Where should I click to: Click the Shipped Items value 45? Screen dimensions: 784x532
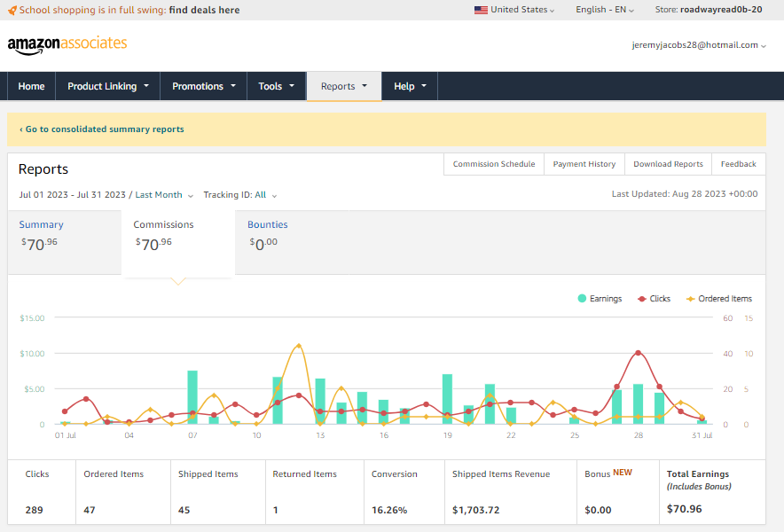[x=184, y=510]
